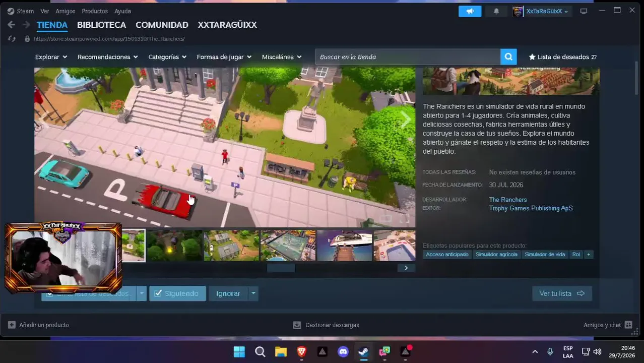644x363 pixels.
Task: Open the dropdown arrow beside Ignorar
Action: [253, 293]
